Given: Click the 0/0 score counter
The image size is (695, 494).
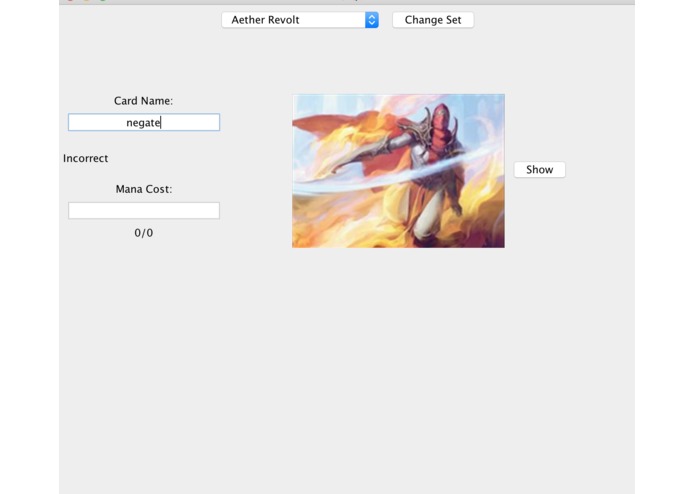Looking at the screenshot, I should tap(144, 233).
